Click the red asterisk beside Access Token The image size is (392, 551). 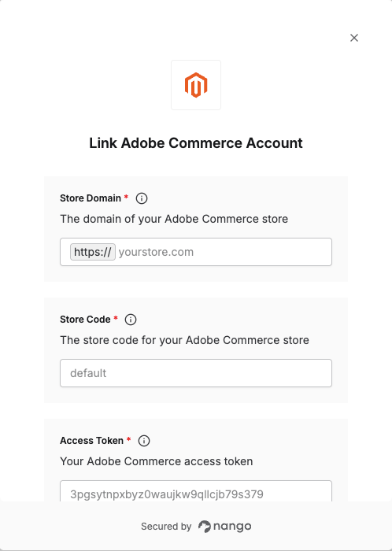pyautogui.click(x=129, y=439)
